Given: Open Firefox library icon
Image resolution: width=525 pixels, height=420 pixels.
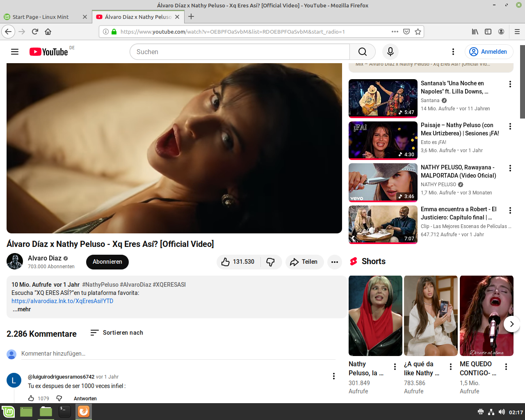Looking at the screenshot, I should (475, 32).
